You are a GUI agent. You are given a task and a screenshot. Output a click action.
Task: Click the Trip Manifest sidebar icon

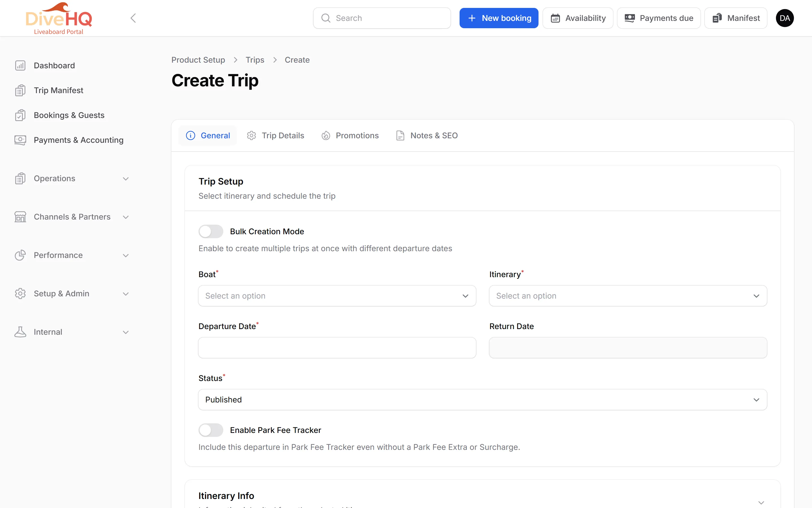click(x=20, y=90)
